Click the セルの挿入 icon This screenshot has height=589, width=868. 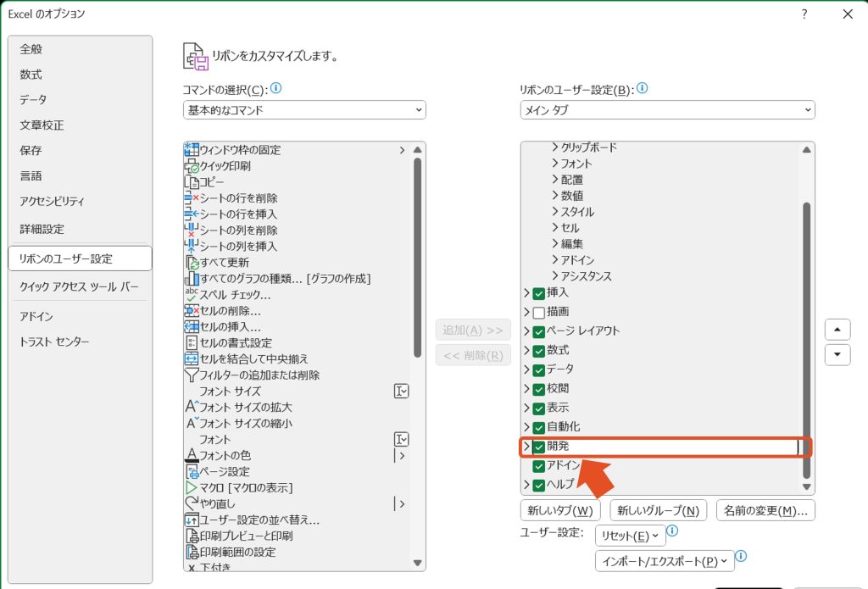point(192,326)
